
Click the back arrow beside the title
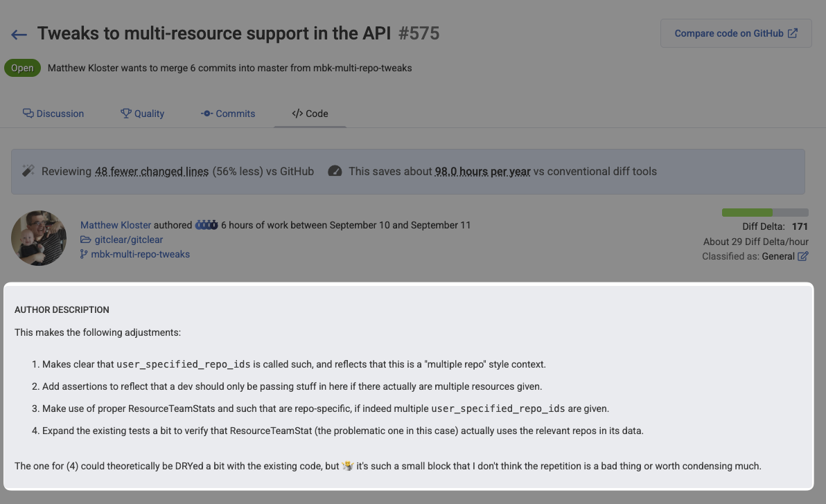(19, 35)
